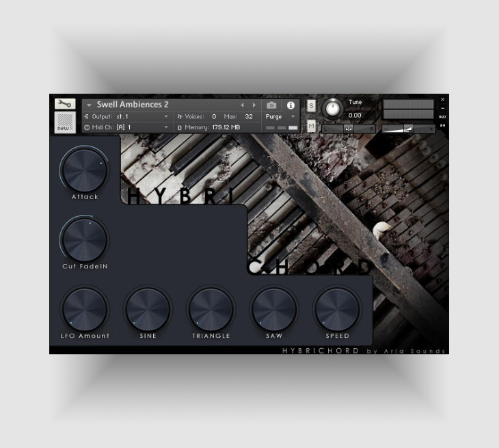Image resolution: width=499 pixels, height=448 pixels.
Task: Click the AUX button on right edge
Action: (442, 117)
